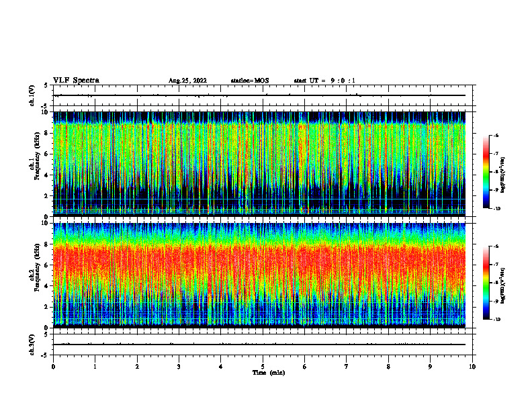Click the time axis tick label '6'
This screenshot has height=411, width=532.
[305, 367]
